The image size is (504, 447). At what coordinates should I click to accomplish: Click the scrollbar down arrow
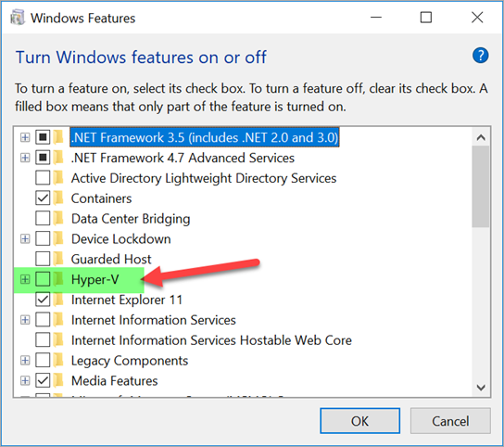tap(481, 388)
